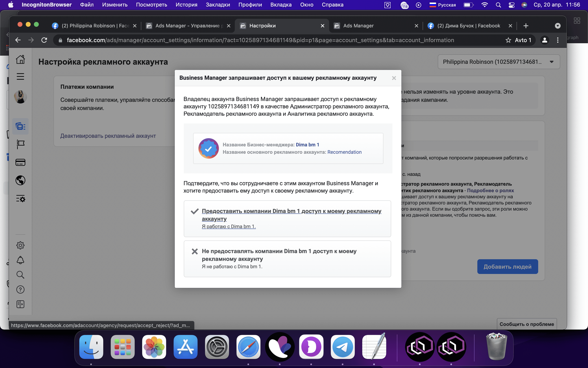
Task: Click the globe icon in sidebar
Action: coord(20,180)
